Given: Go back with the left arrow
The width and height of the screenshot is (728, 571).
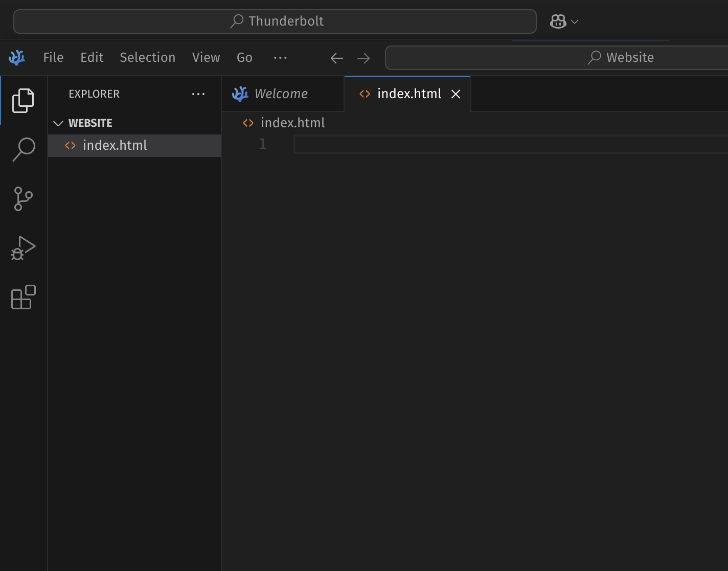Looking at the screenshot, I should (x=336, y=58).
